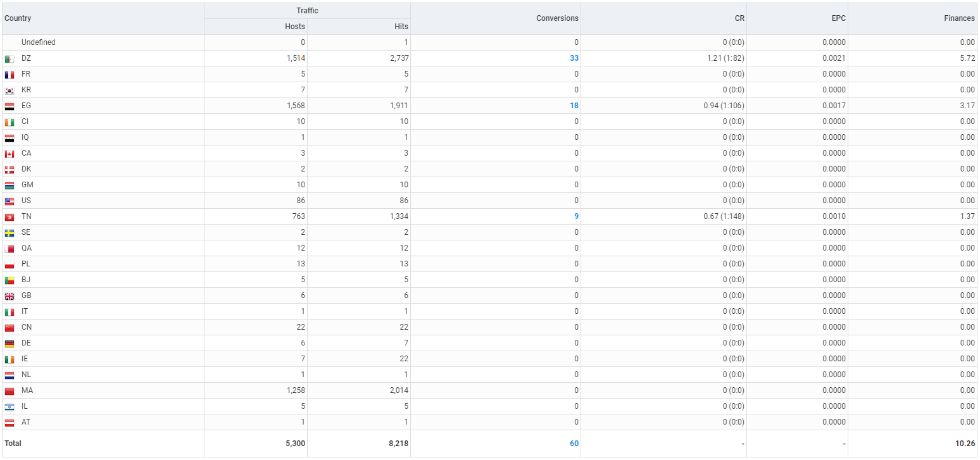Open the 18 conversions link for EG
Image resolution: width=980 pixels, height=460 pixels.
[x=574, y=106]
